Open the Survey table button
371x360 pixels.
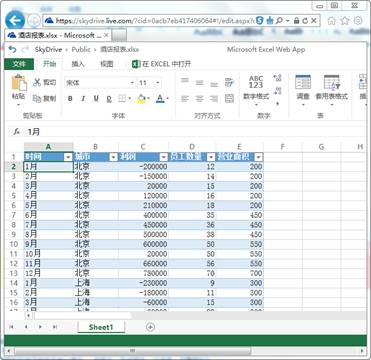point(303,89)
